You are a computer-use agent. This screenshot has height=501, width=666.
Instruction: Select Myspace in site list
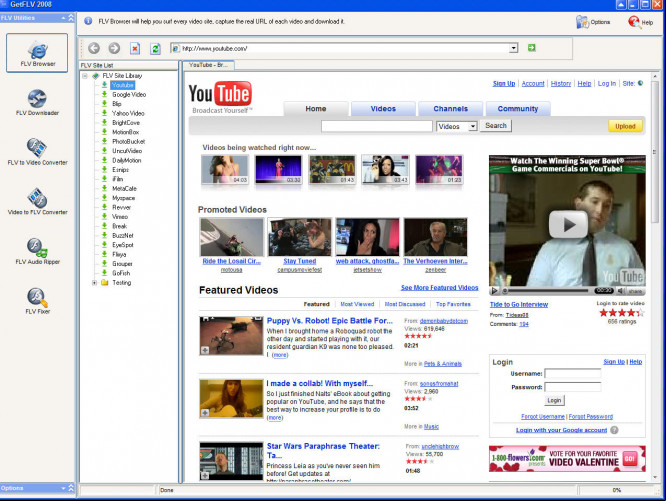click(123, 198)
